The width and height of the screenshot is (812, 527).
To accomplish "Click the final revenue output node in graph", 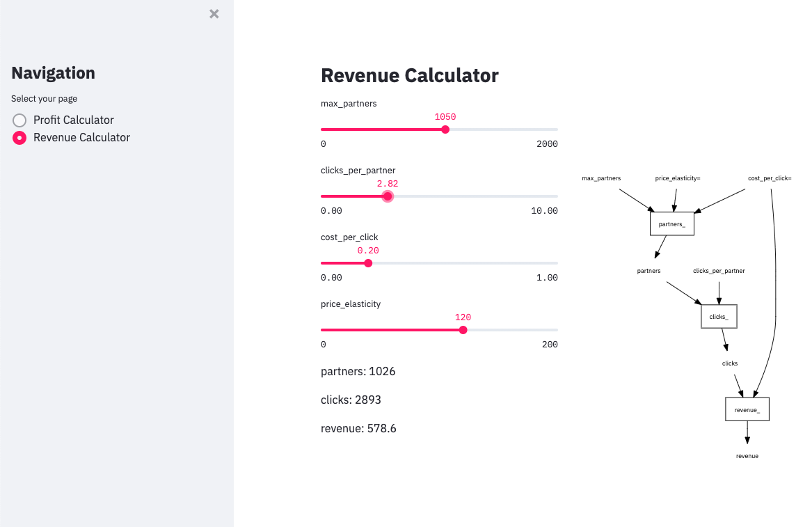I will (747, 456).
